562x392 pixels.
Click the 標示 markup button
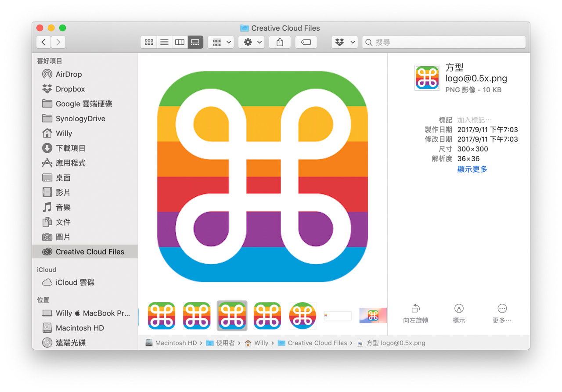pos(459,314)
